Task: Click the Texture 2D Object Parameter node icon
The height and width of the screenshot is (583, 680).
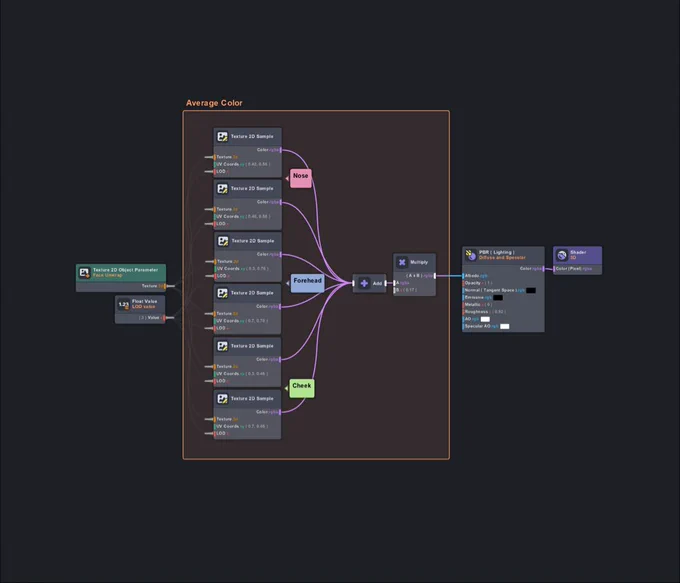Action: point(84,272)
